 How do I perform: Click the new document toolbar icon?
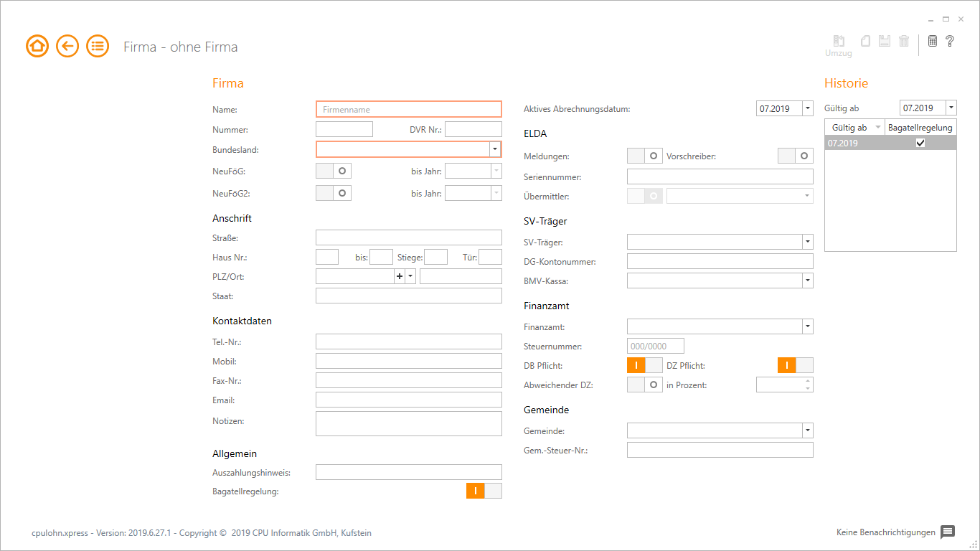(x=866, y=41)
